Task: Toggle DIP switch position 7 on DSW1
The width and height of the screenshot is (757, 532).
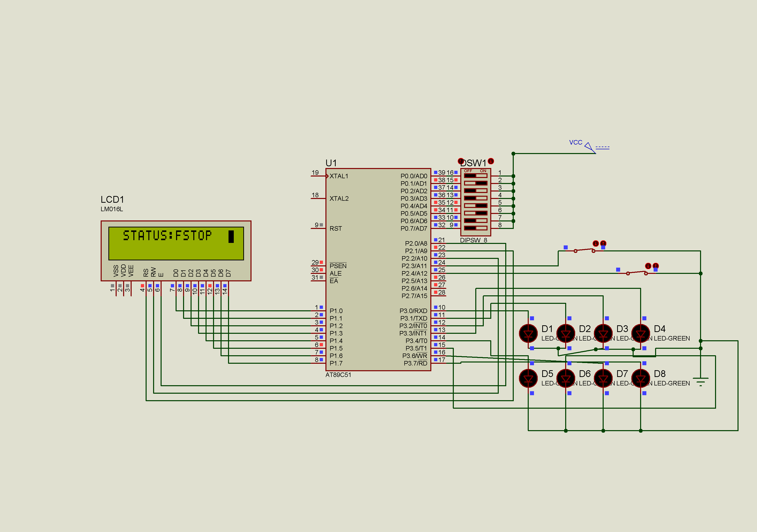Action: pos(476,221)
